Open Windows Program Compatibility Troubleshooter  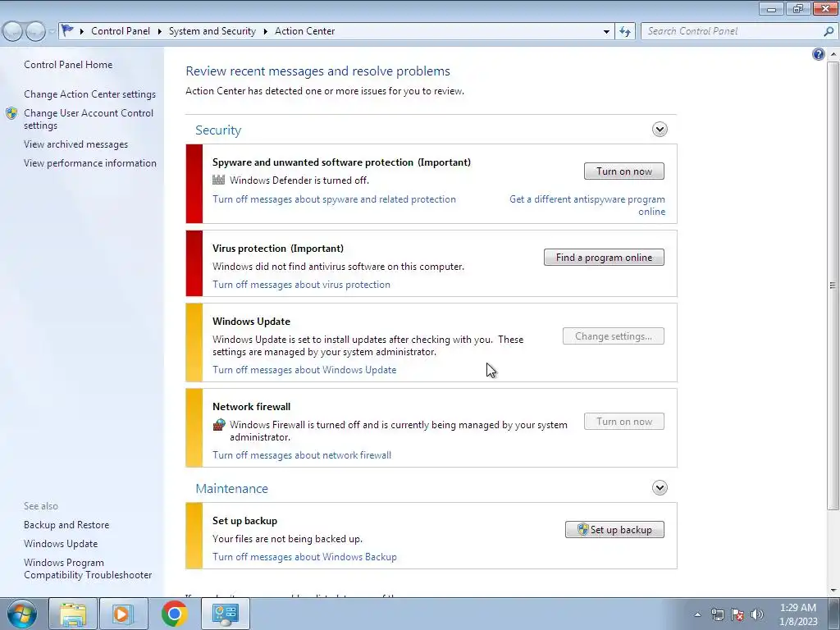[88, 568]
